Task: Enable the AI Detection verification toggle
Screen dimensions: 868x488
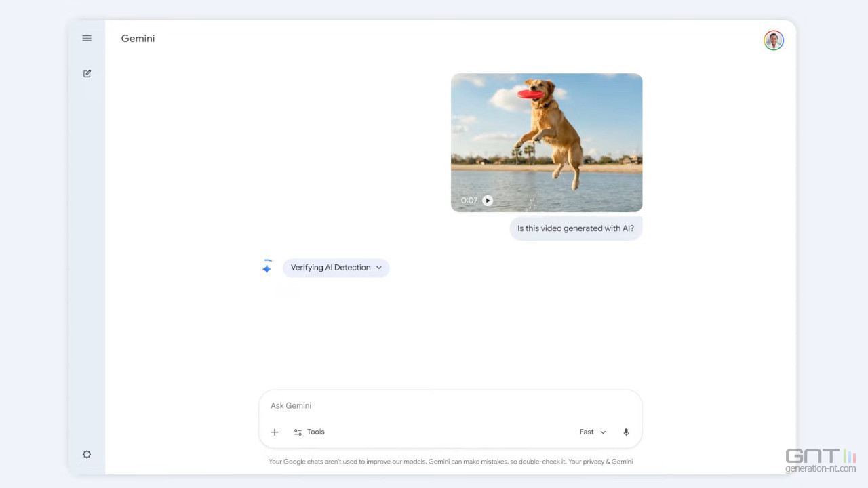Action: click(336, 267)
